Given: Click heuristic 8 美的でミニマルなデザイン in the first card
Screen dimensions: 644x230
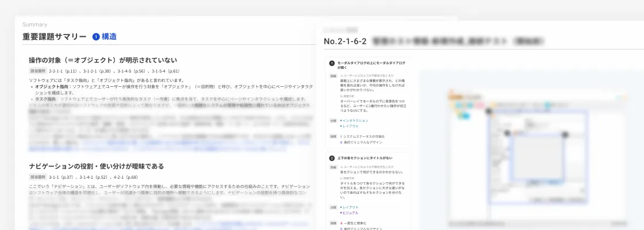Looking at the screenshot, I should click(x=361, y=142).
